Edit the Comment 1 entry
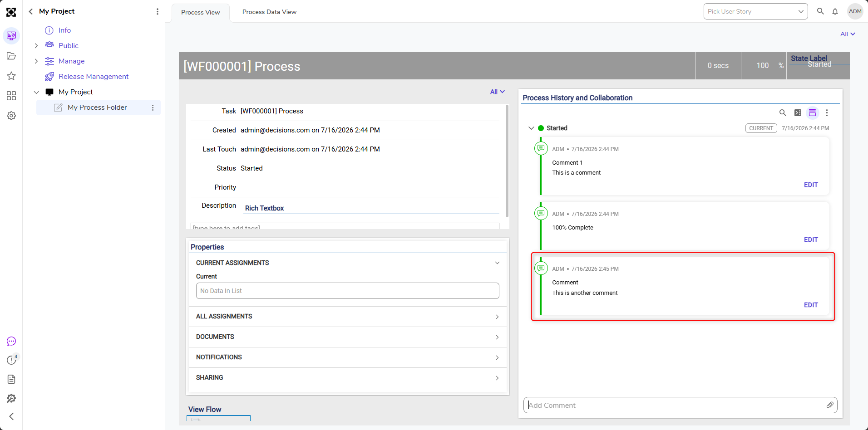The height and width of the screenshot is (430, 868). pyautogui.click(x=811, y=185)
